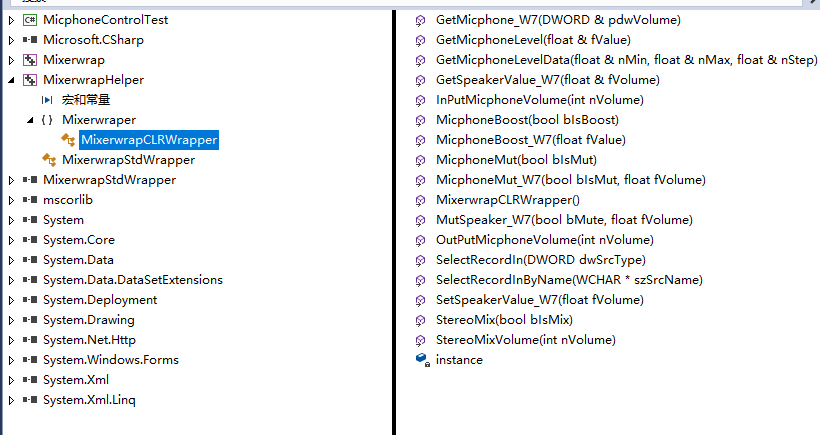This screenshot has height=435, width=820.
Task: Collapse the Mixerwraper namespace node
Action: (x=30, y=120)
